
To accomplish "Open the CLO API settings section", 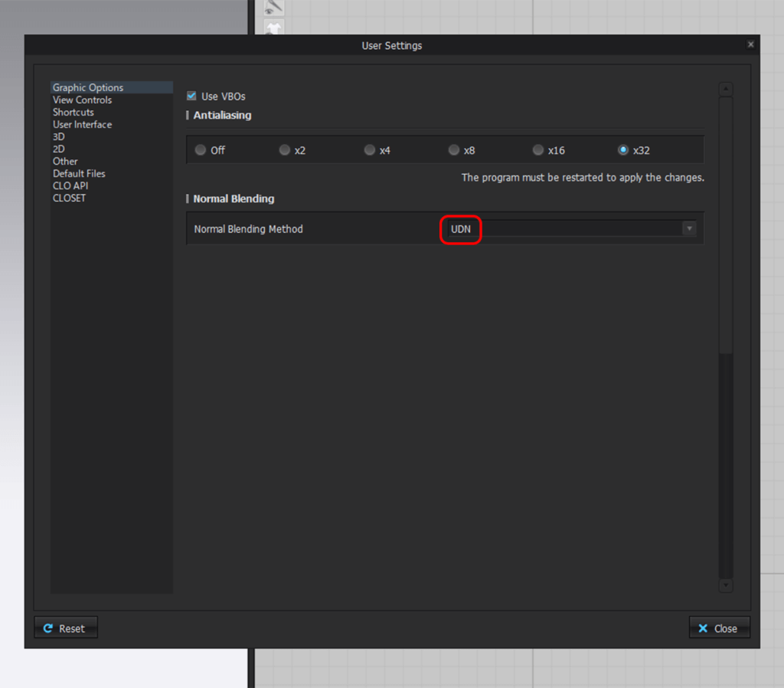I will (x=70, y=185).
